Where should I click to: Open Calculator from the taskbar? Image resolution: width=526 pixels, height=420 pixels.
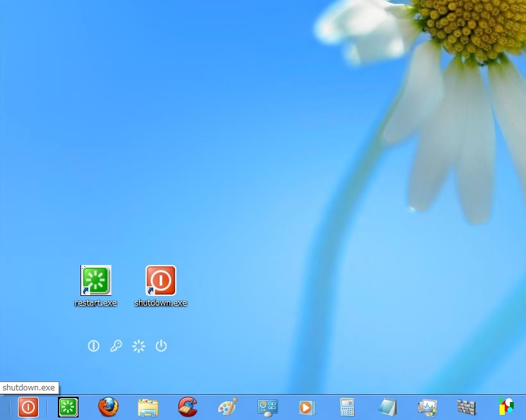coord(347,406)
